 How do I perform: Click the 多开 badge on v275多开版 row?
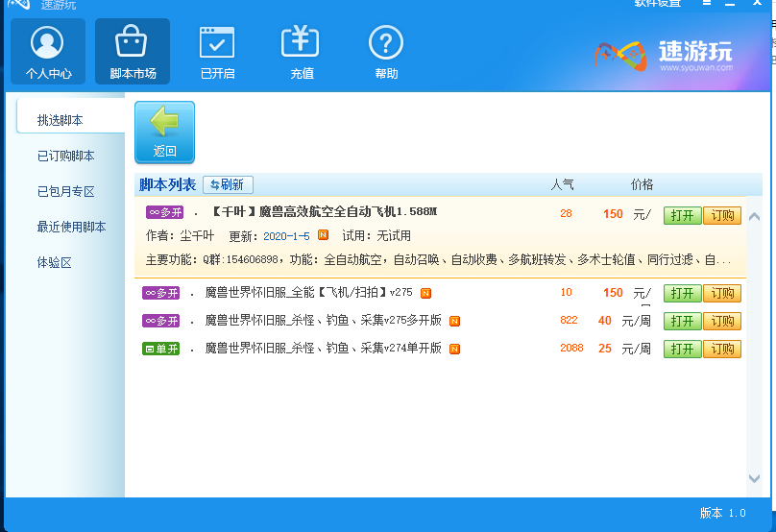click(160, 321)
